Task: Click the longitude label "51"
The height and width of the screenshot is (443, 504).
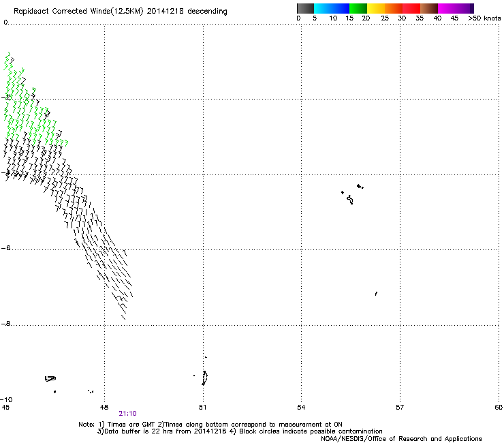Action: pyautogui.click(x=202, y=408)
